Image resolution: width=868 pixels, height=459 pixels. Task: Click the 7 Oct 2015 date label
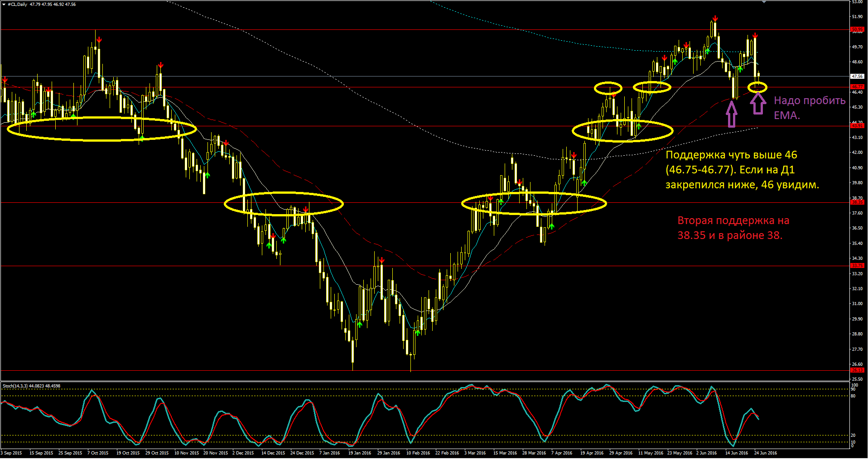point(98,453)
